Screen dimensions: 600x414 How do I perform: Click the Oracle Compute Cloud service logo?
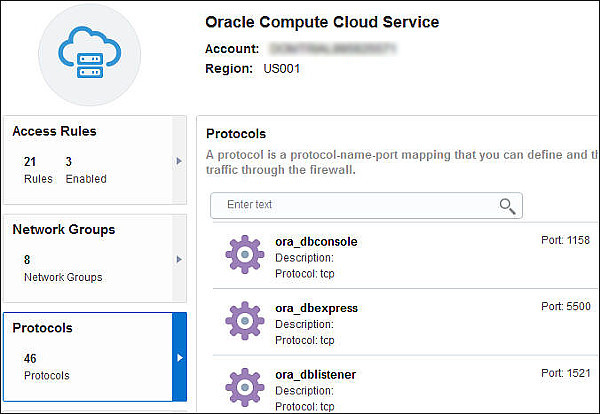(90, 54)
